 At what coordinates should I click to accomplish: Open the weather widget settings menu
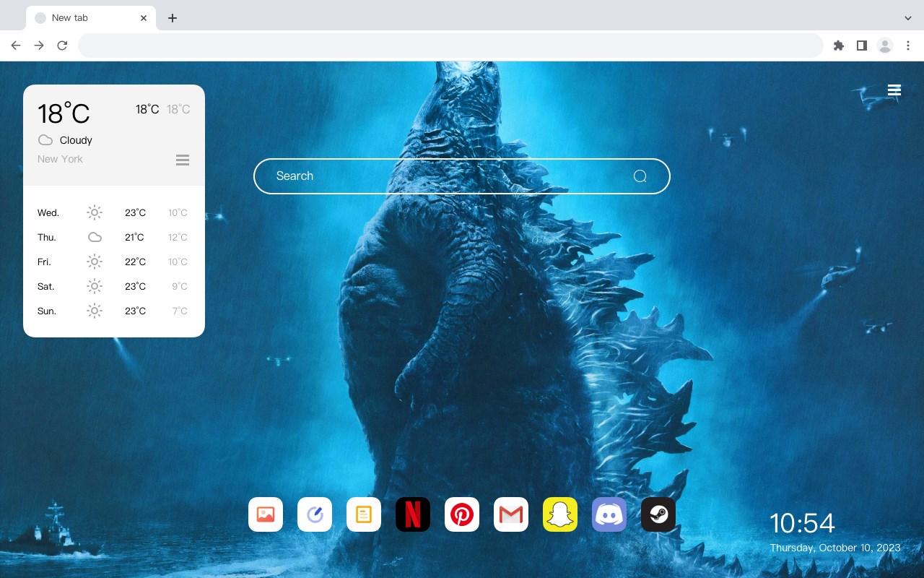[183, 160]
